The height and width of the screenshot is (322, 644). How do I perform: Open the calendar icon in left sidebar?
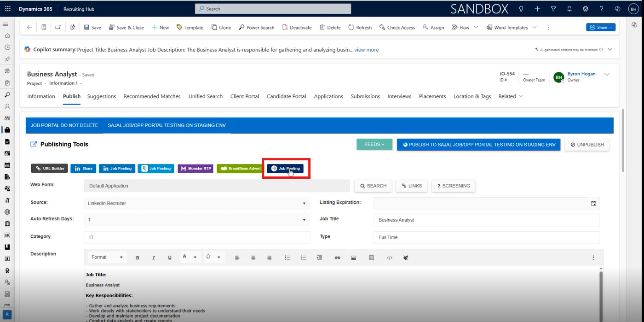point(7,165)
